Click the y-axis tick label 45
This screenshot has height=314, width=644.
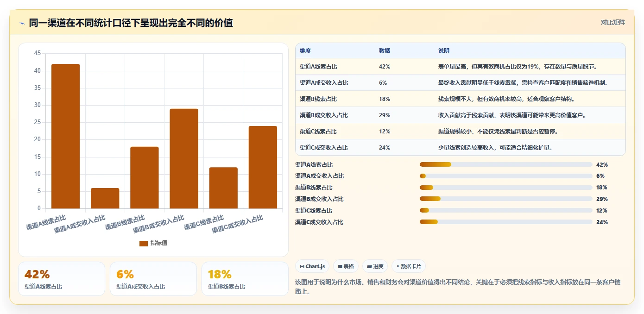(x=38, y=53)
